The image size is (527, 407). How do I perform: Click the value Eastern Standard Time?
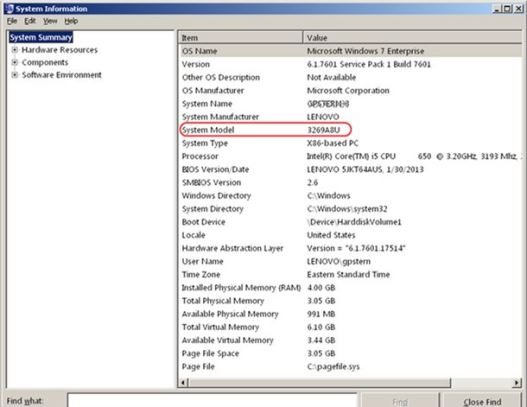[348, 274]
